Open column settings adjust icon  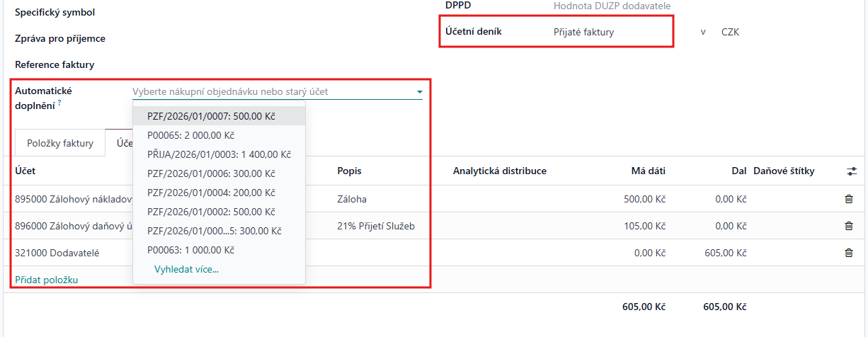click(851, 171)
